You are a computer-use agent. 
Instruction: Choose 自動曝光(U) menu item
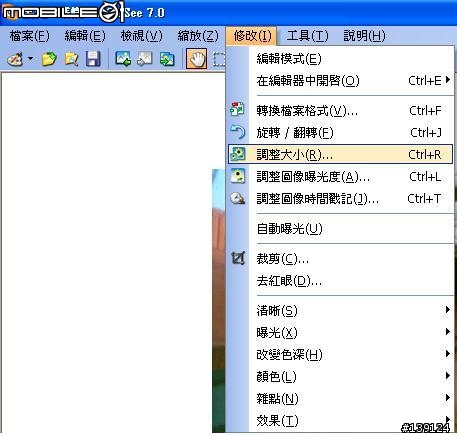click(x=340, y=229)
